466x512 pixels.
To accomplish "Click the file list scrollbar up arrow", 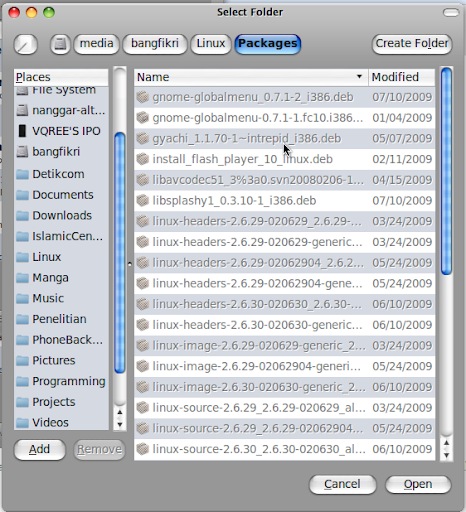I will pos(446,443).
